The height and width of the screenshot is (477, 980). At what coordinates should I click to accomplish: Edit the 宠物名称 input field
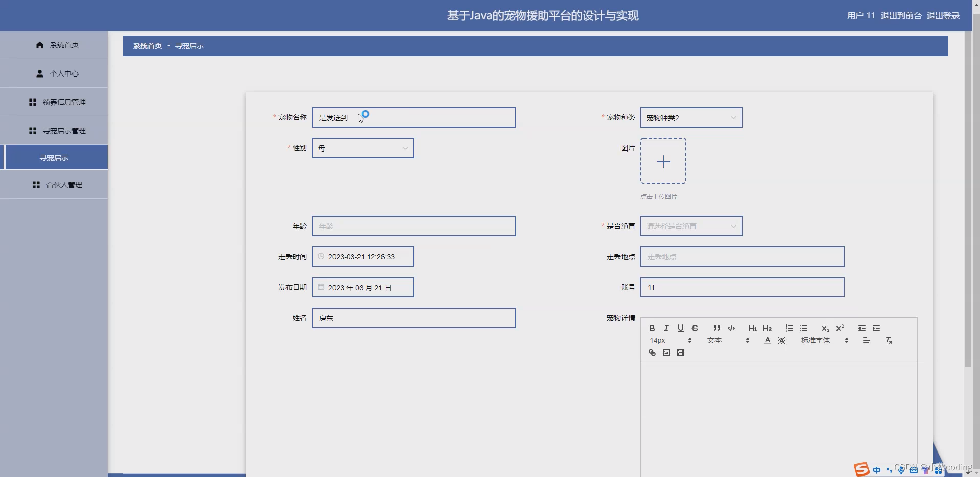click(414, 117)
